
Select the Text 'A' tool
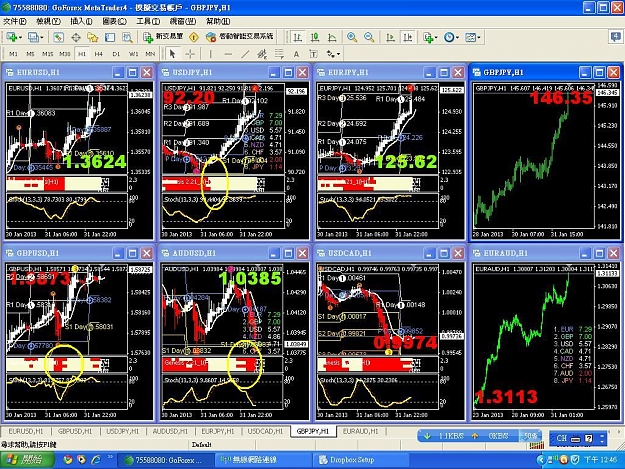coord(296,54)
